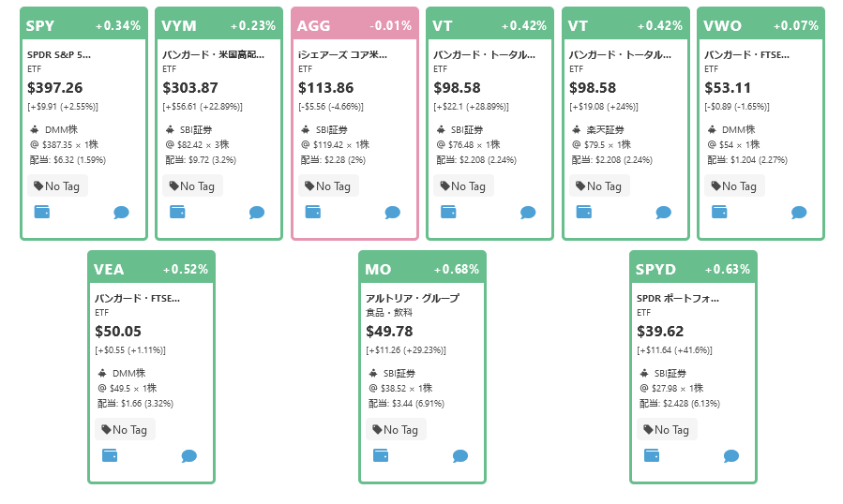843x504 pixels.
Task: Click the broker person icon on the SPYD card
Action: (x=644, y=373)
